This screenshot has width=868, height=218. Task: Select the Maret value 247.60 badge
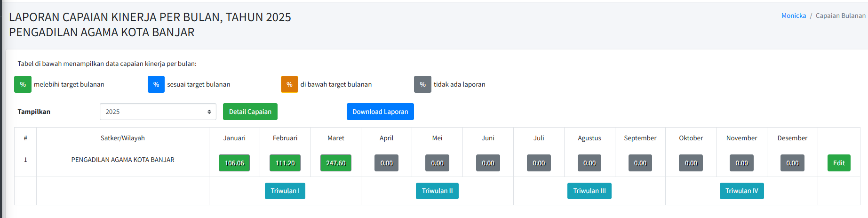pyautogui.click(x=336, y=163)
